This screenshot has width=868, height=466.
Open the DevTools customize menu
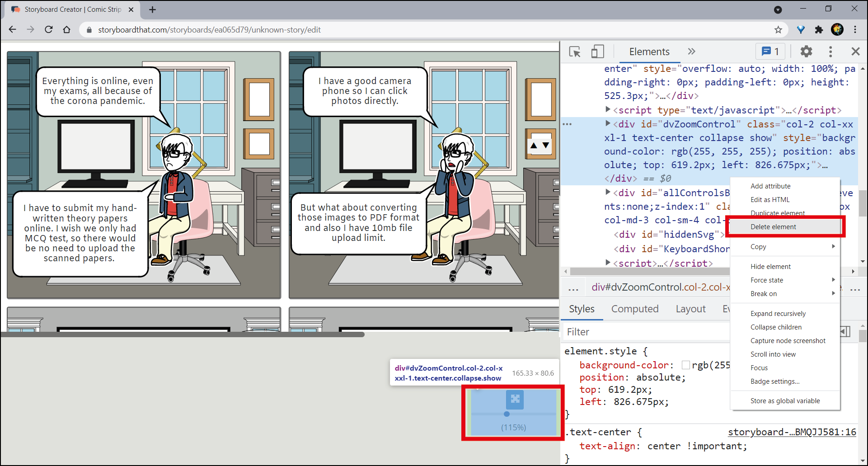coord(830,52)
